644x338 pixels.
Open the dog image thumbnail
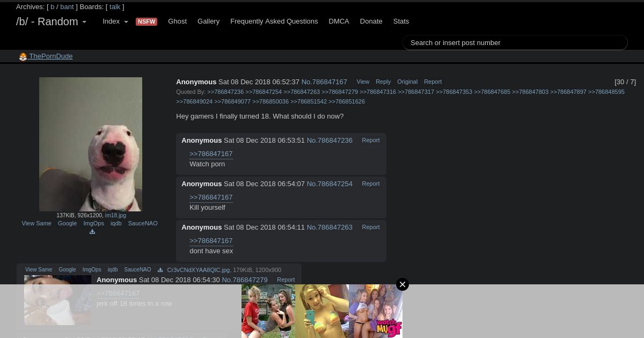point(91,144)
